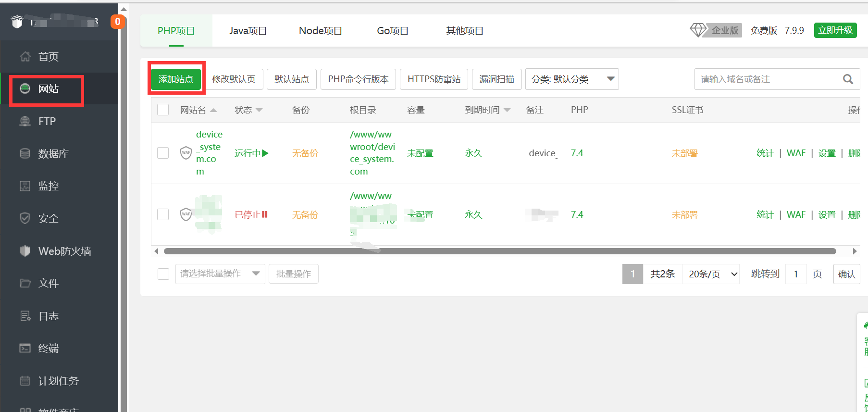Click the running play icon for device_system.com
Screen dimensions: 868x412
(x=265, y=153)
